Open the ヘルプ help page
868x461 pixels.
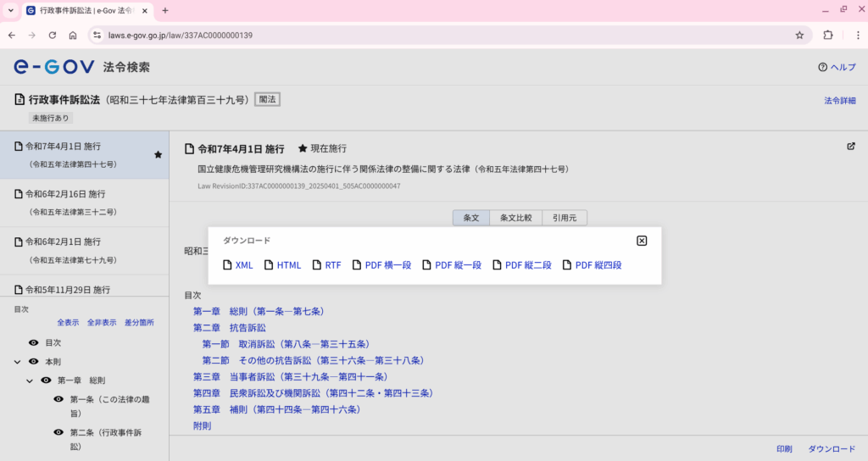click(x=837, y=68)
